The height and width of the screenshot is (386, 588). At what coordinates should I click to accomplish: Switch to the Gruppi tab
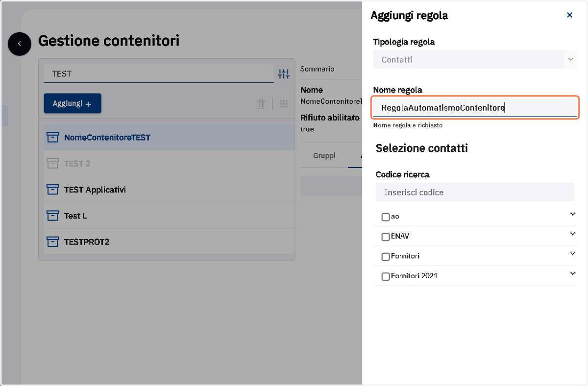pos(324,156)
